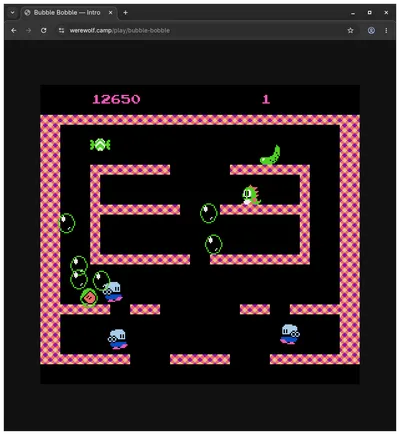Screen dimensions: 400x435
Task: Minimize the browser window
Action: click(x=353, y=13)
